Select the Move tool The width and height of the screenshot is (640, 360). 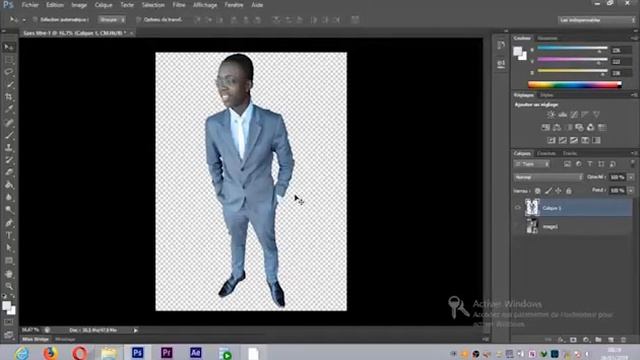point(9,47)
